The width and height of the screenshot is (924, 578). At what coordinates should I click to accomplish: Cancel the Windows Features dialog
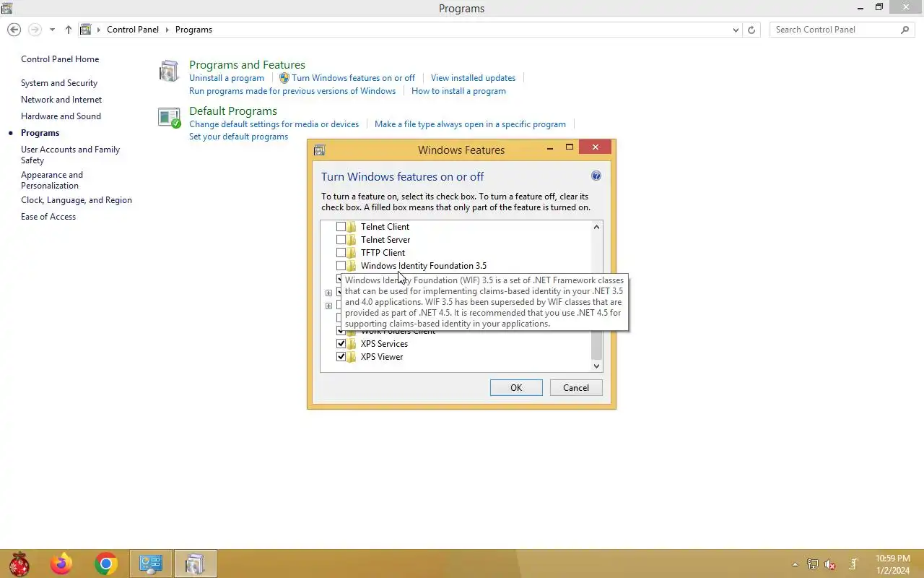point(576,388)
